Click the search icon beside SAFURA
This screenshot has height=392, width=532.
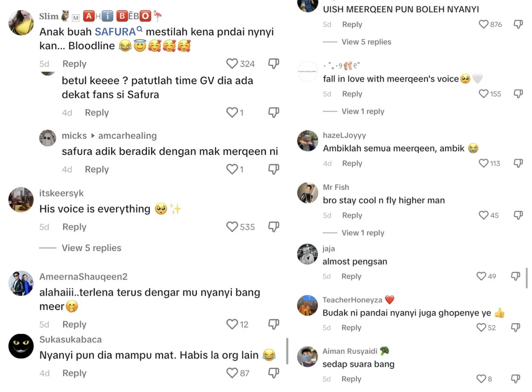pos(140,29)
